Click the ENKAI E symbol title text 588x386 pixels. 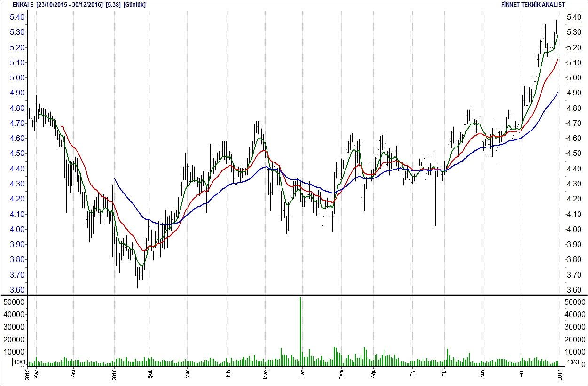[x=24, y=4]
